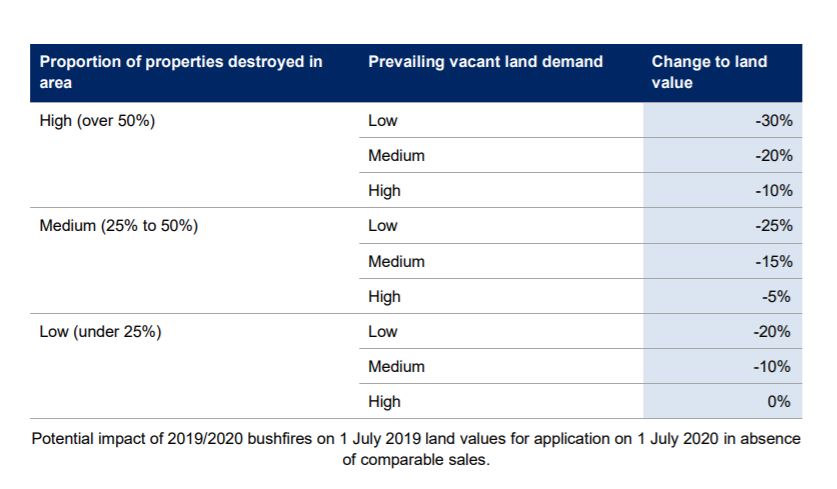Select the 'High (over 50%)' row label
The image size is (837, 489).
click(97, 121)
